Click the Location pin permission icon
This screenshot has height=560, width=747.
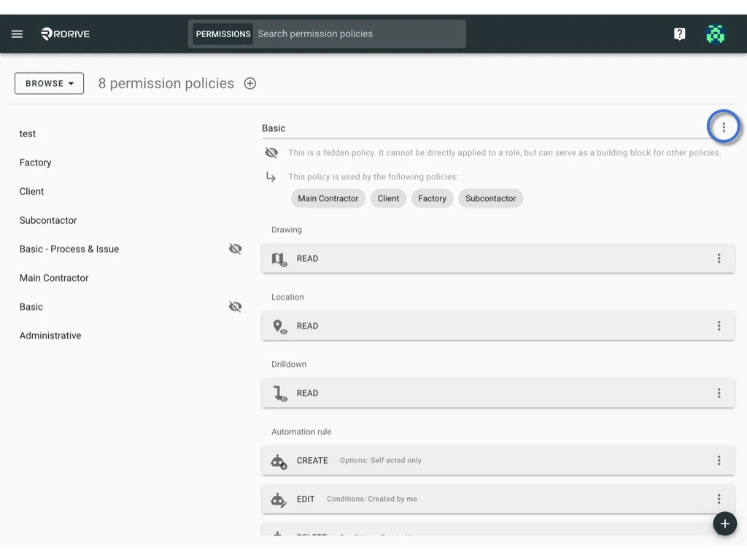(x=279, y=326)
